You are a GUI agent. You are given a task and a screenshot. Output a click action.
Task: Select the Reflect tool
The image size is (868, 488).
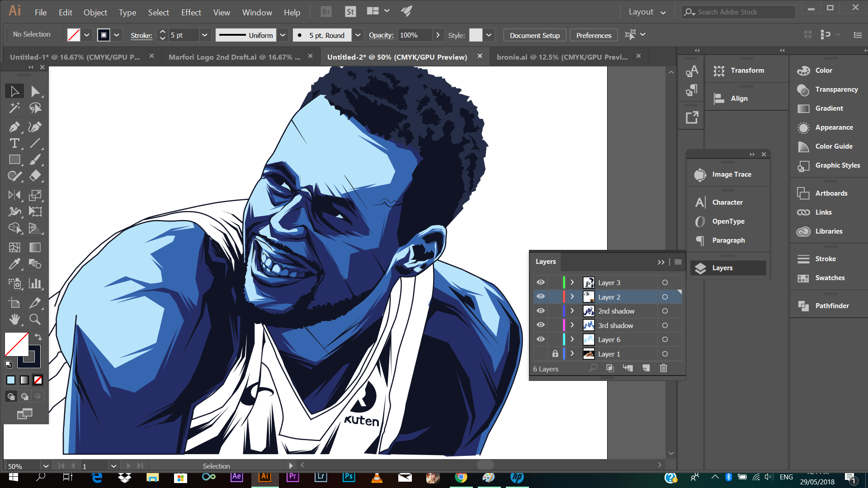[14, 195]
